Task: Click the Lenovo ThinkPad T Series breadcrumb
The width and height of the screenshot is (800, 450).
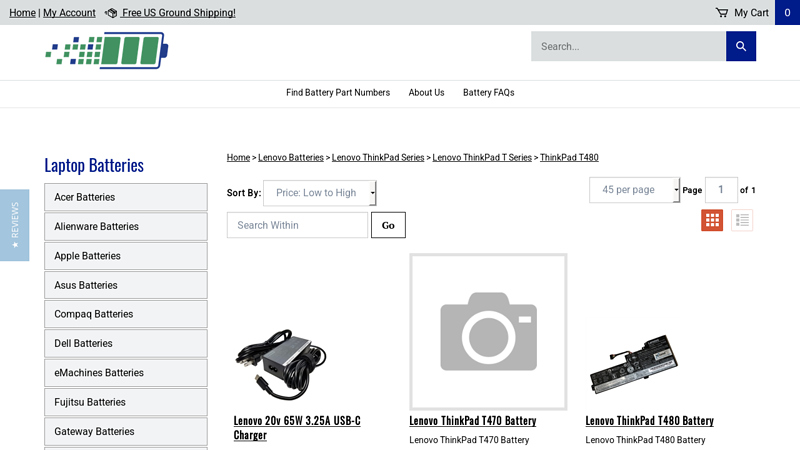Action: coord(482,158)
